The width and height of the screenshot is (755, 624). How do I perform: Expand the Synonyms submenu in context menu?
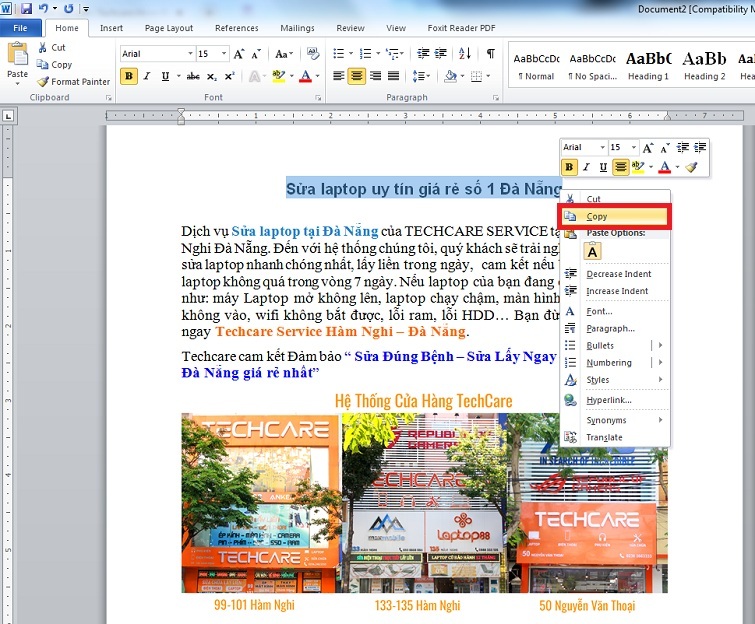[660, 420]
